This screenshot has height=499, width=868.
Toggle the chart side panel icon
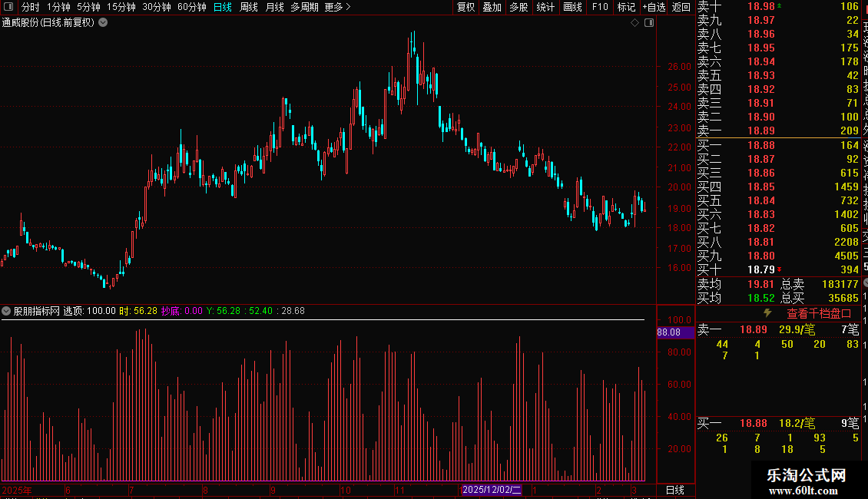click(649, 23)
